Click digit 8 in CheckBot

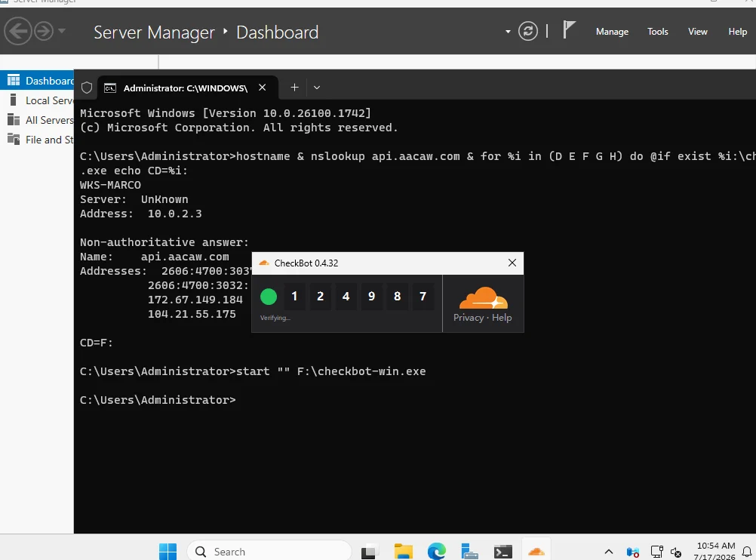pos(398,296)
